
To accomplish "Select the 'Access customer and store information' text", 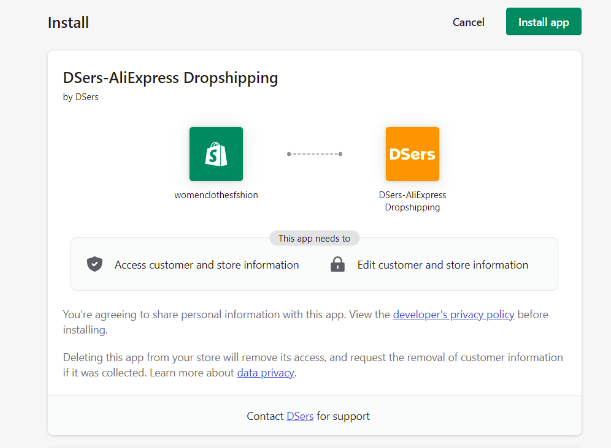I will (x=206, y=265).
